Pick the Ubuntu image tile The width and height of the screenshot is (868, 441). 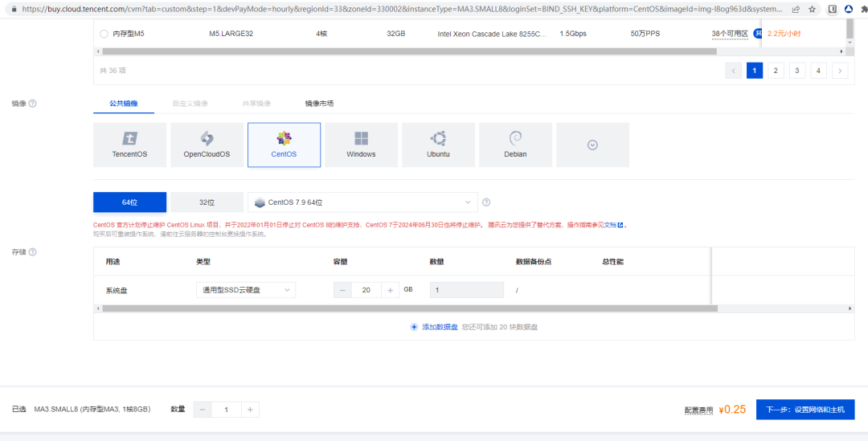point(439,145)
